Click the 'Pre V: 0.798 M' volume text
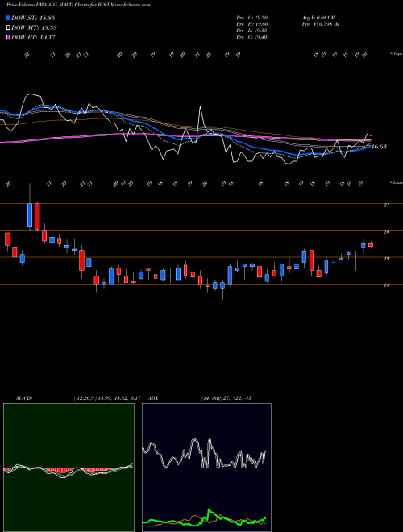403x532 pixels. (x=321, y=24)
